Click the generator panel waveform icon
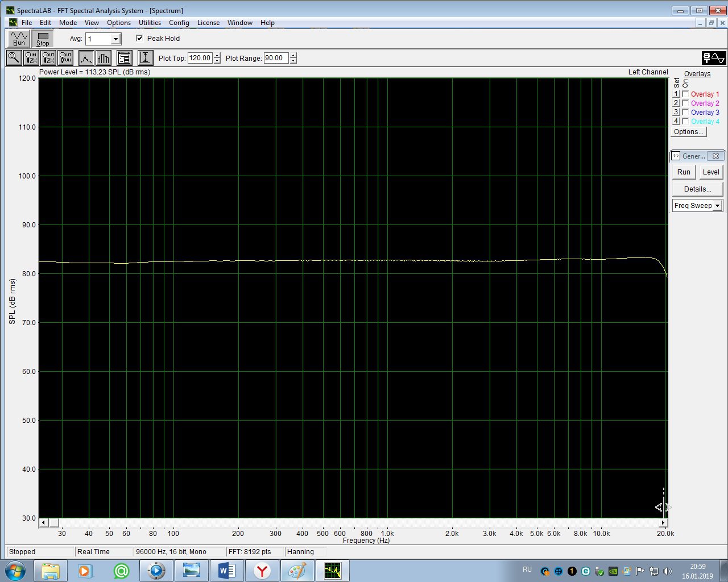The height and width of the screenshot is (582, 728). click(676, 156)
